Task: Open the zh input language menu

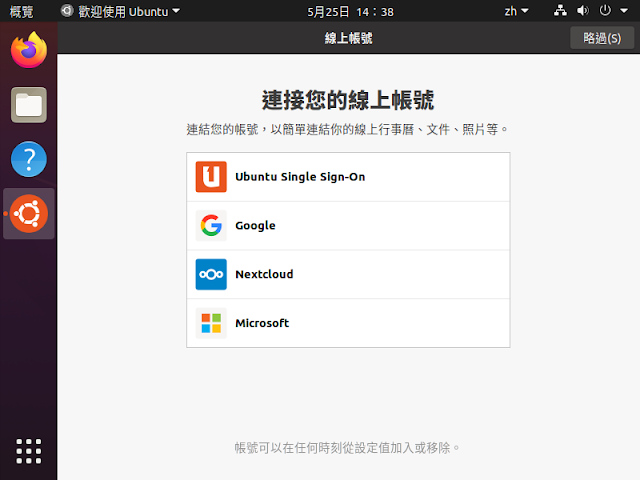Action: (x=516, y=11)
